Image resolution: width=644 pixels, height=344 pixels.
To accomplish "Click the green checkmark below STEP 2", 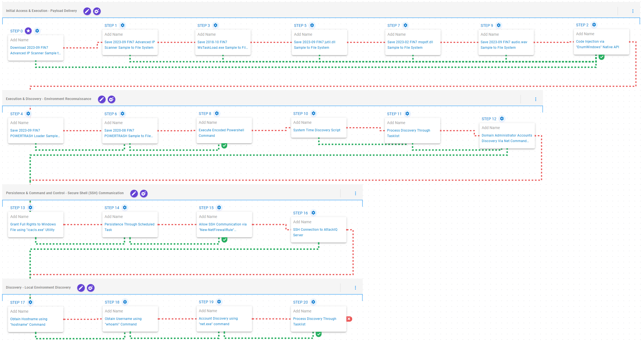I will 602,57.
